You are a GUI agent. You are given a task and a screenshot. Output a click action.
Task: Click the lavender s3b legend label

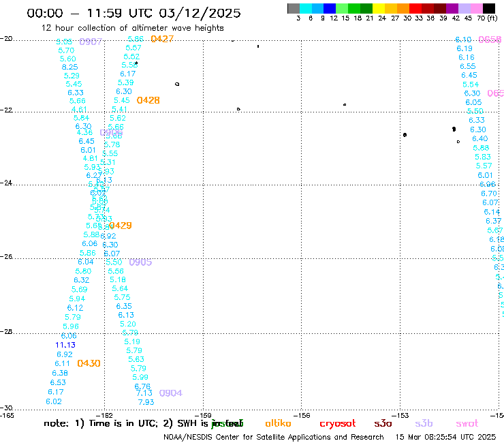(424, 423)
